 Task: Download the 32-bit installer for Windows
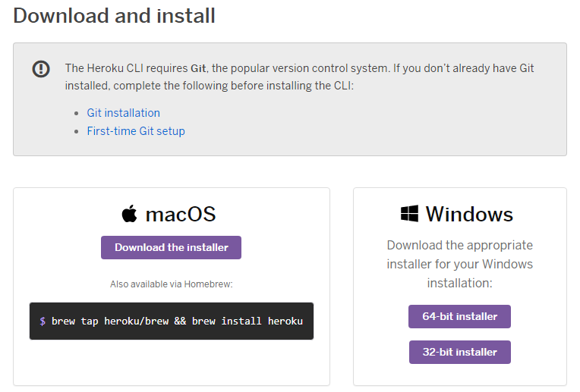(x=460, y=352)
